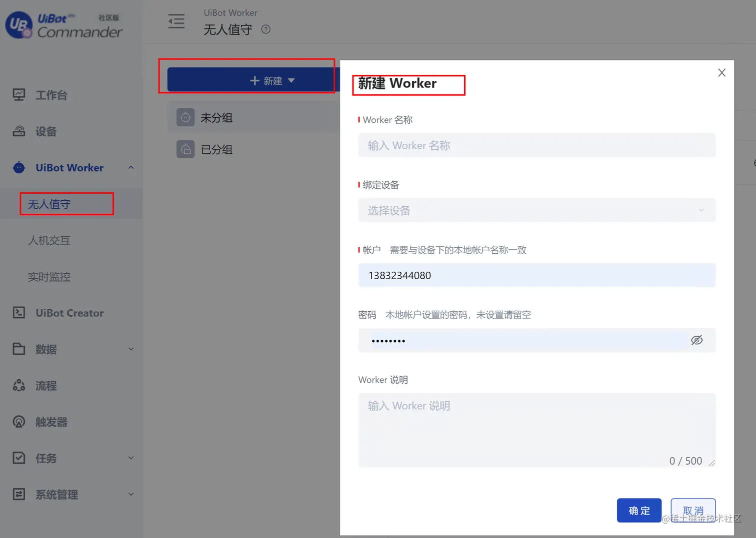Click the UiBot Worker robot icon

point(19,168)
